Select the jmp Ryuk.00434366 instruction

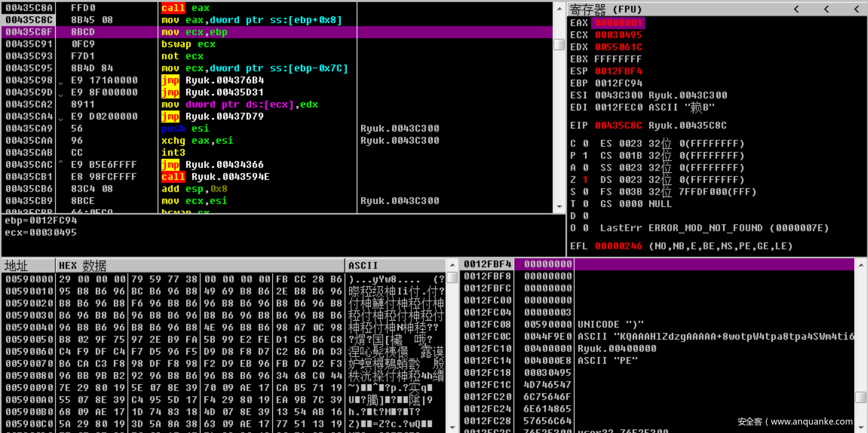(212, 165)
